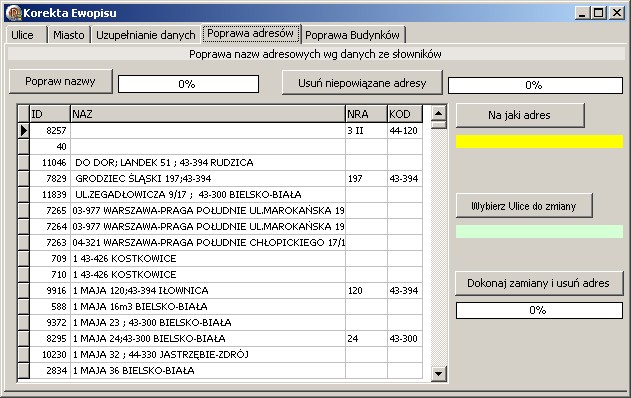Click progress bar next to Popraw nazwy

click(188, 84)
